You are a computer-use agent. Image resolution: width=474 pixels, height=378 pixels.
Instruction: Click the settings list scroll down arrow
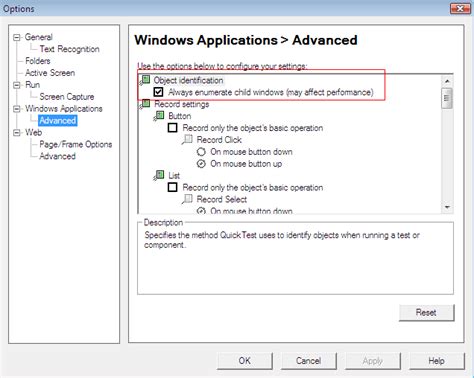tap(447, 207)
